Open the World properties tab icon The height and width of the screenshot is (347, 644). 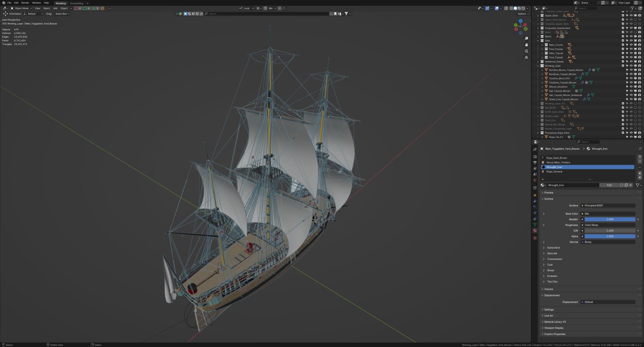[x=535, y=180]
